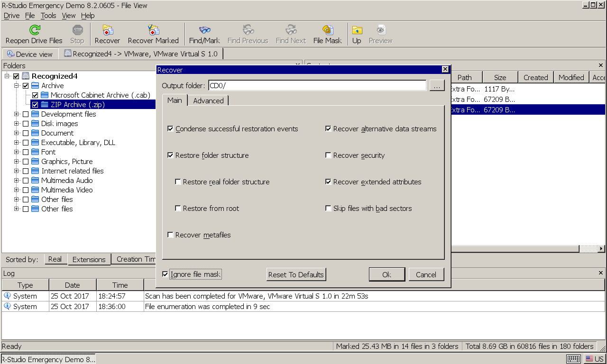The image size is (607, 364).
Task: Expand the Document folder node
Action: coord(17,133)
